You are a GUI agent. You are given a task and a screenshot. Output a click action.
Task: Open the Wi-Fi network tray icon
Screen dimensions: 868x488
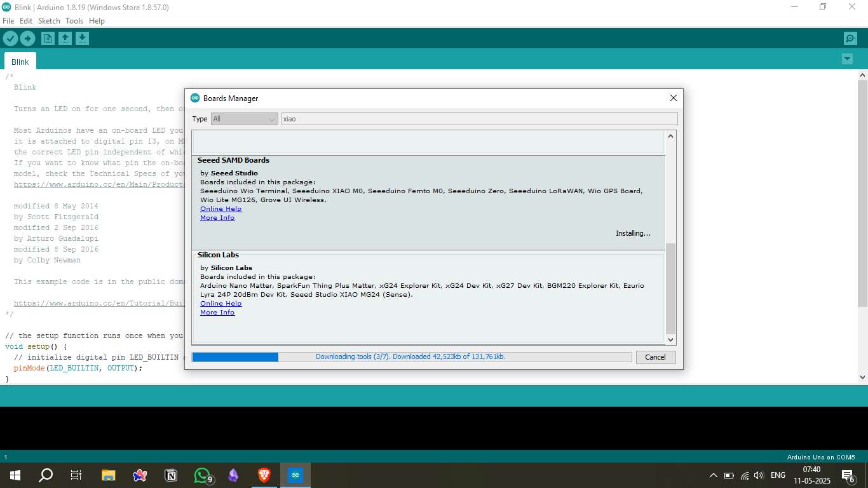point(744,475)
